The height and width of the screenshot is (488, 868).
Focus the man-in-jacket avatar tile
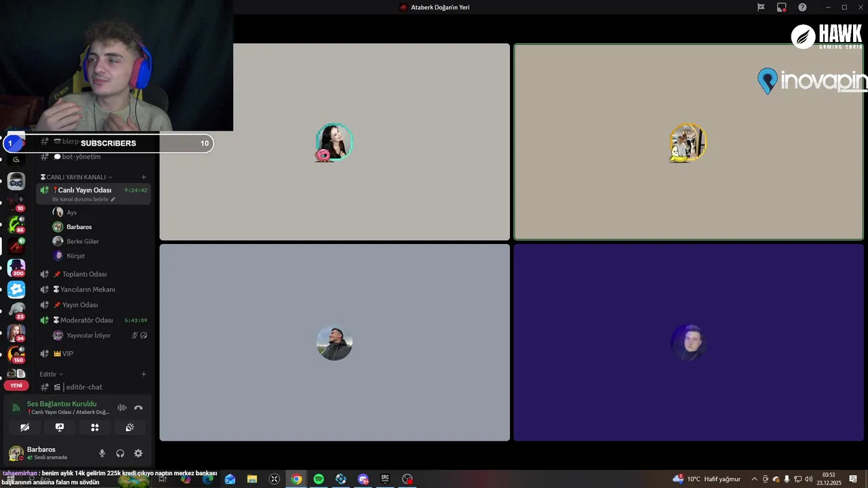[x=334, y=342]
